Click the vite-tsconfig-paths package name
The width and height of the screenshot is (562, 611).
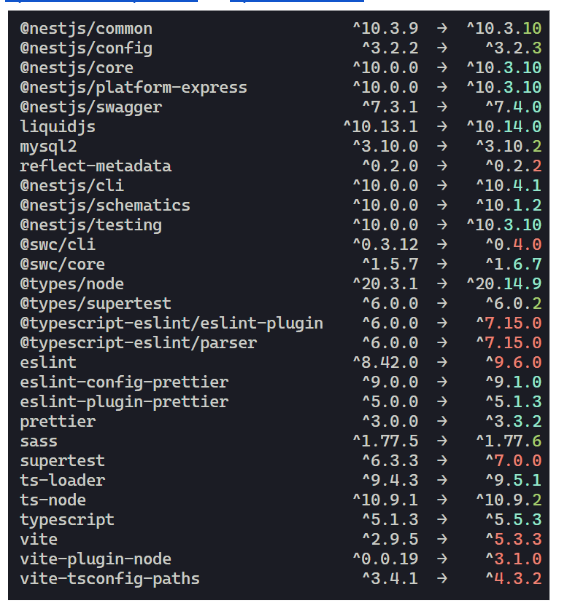click(x=110, y=579)
